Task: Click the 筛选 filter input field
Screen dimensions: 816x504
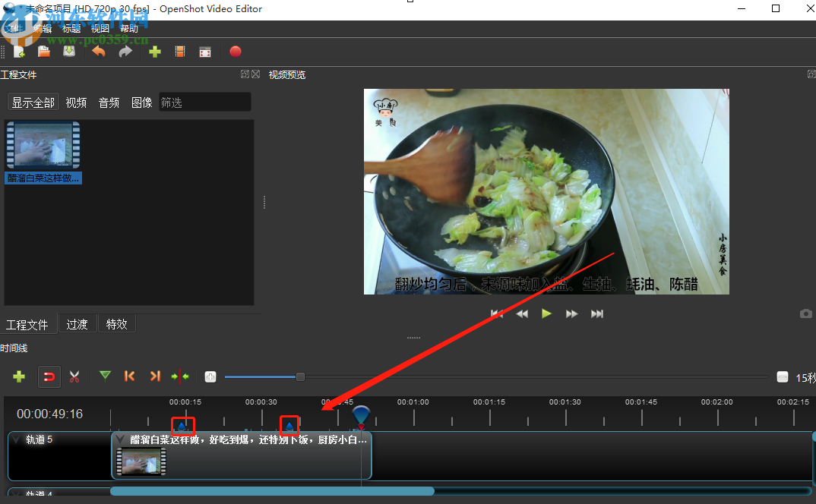Action: click(x=204, y=102)
